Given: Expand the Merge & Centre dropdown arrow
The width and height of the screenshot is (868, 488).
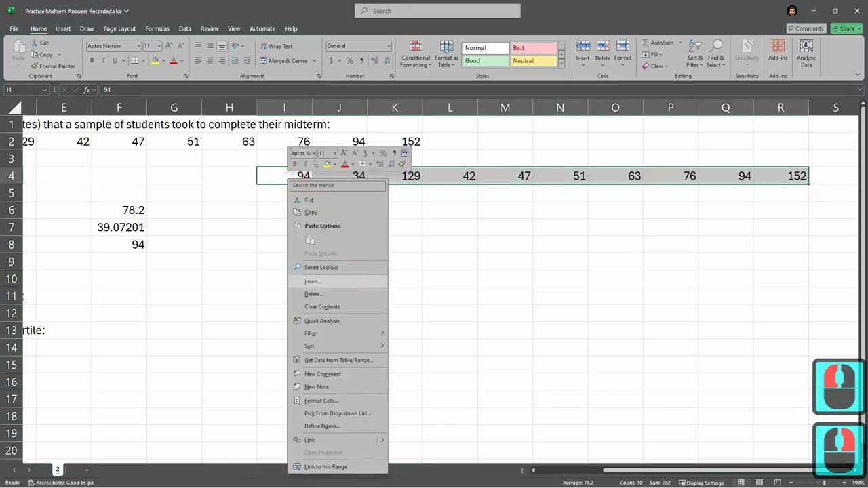Looking at the screenshot, I should click(314, 61).
